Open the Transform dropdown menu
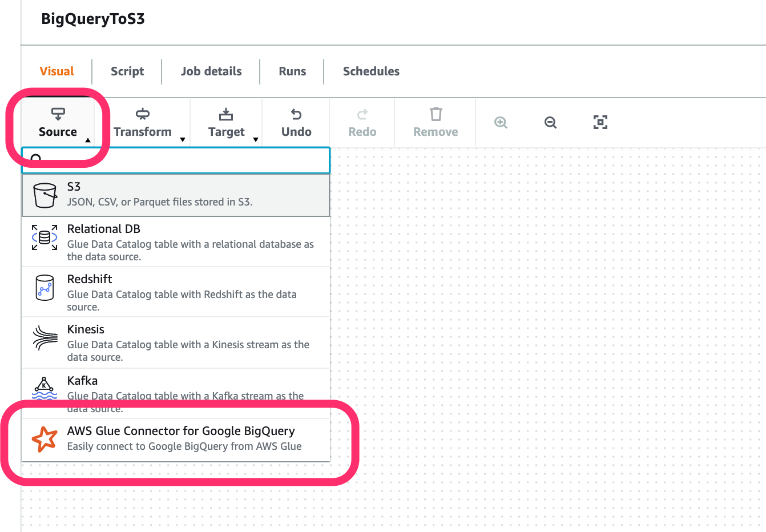Viewport: 766px width, 532px height. pyautogui.click(x=182, y=140)
